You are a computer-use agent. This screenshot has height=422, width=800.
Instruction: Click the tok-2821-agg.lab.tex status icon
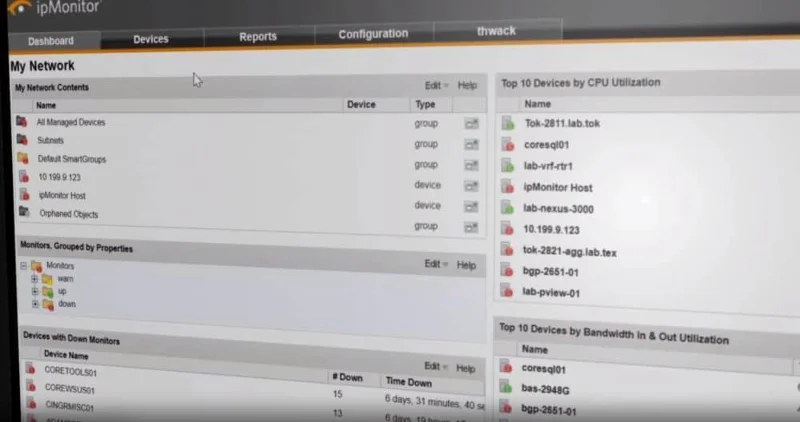point(506,250)
